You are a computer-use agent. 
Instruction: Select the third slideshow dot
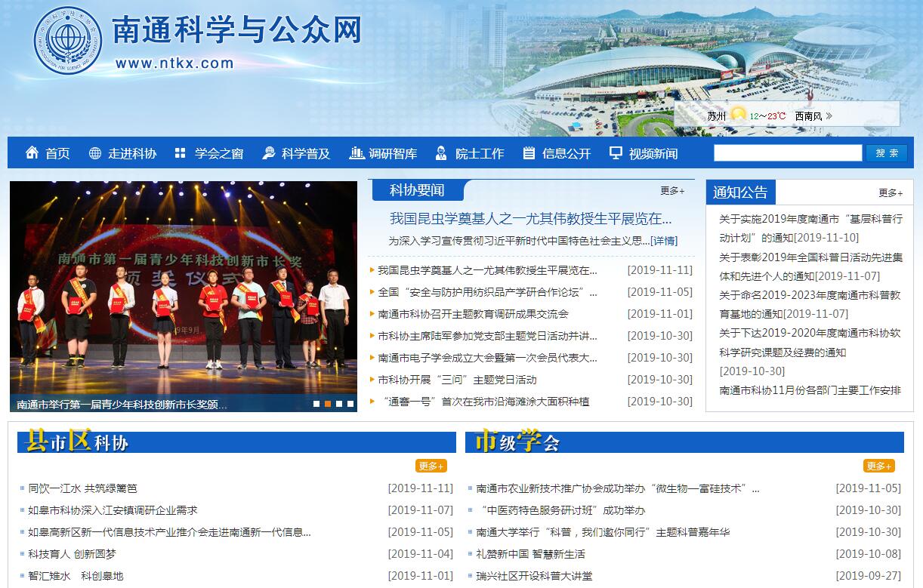point(339,404)
